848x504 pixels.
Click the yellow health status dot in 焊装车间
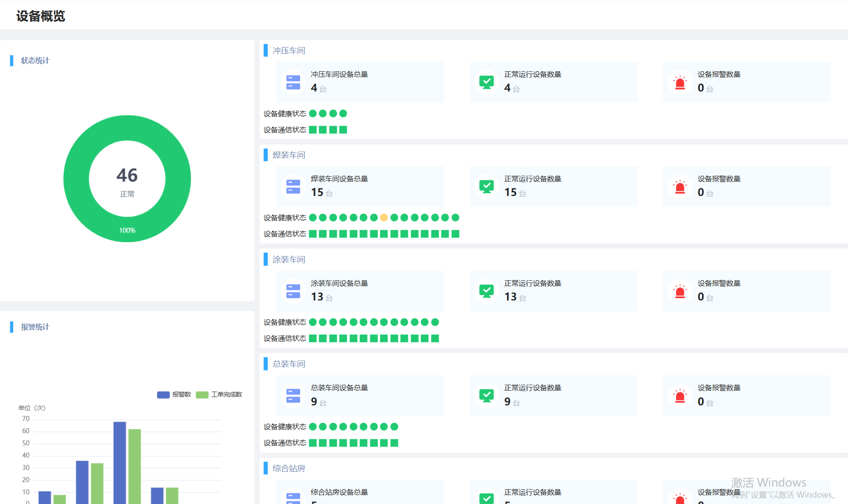click(384, 217)
